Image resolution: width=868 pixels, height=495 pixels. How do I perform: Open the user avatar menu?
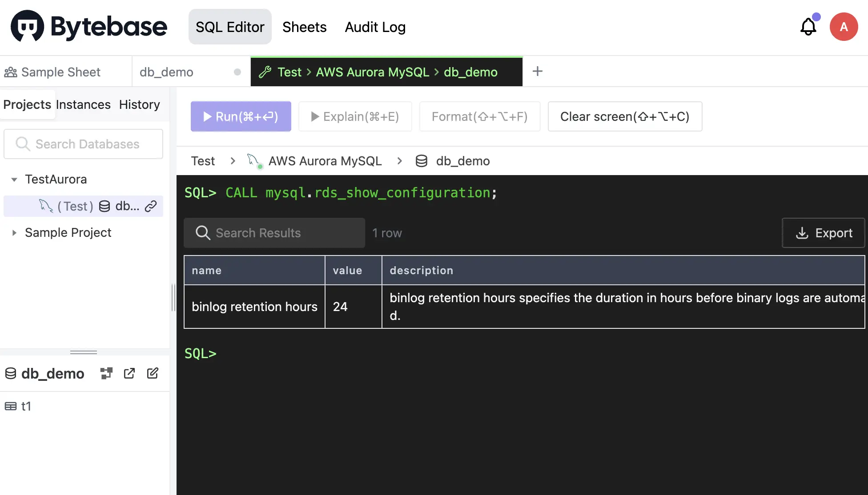pos(844,26)
